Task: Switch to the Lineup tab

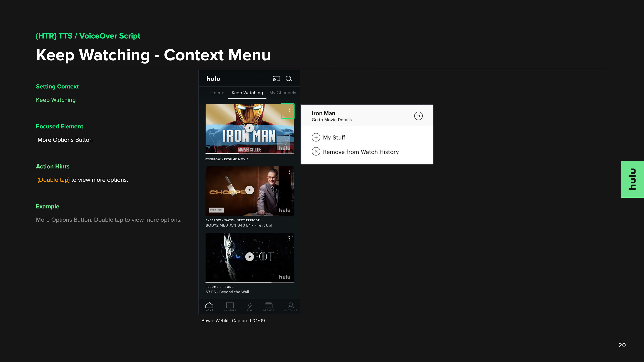Action: [x=217, y=93]
